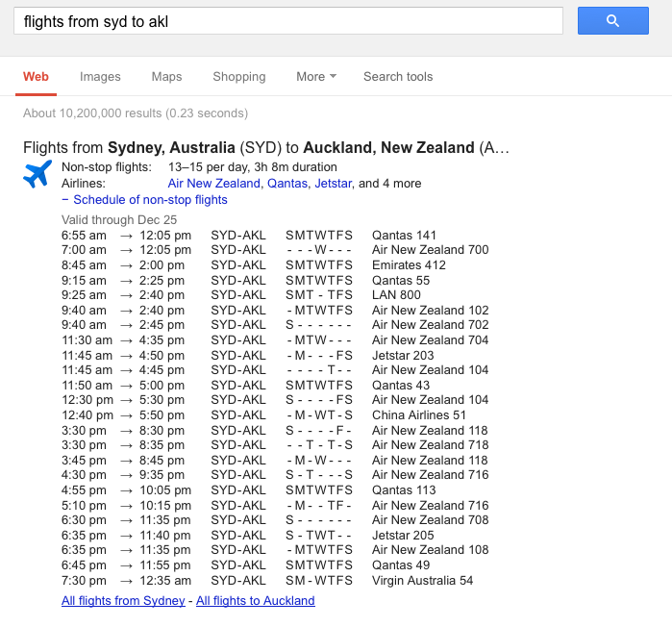Select the Web tab
Viewport: 672px width, 627px height.
pyautogui.click(x=36, y=77)
